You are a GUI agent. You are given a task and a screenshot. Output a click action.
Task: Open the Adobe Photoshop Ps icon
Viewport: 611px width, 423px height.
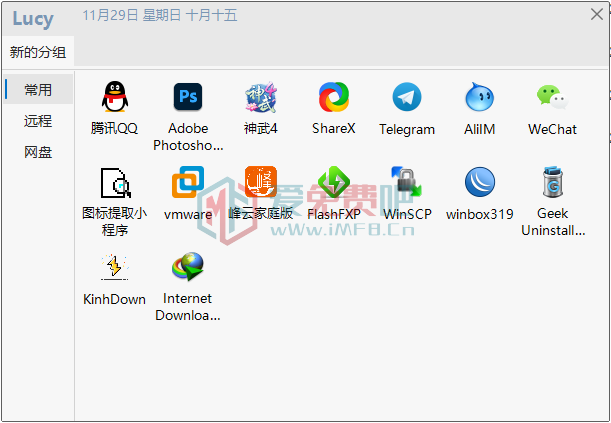[x=188, y=97]
